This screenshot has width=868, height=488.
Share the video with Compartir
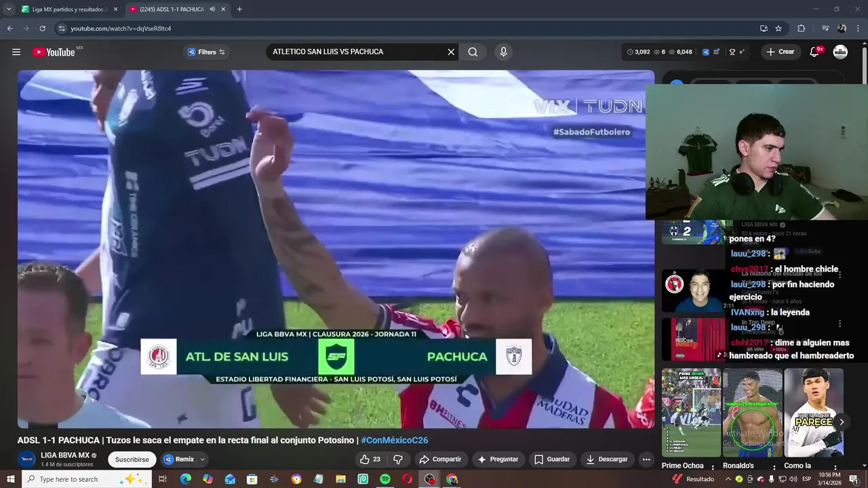click(x=441, y=460)
